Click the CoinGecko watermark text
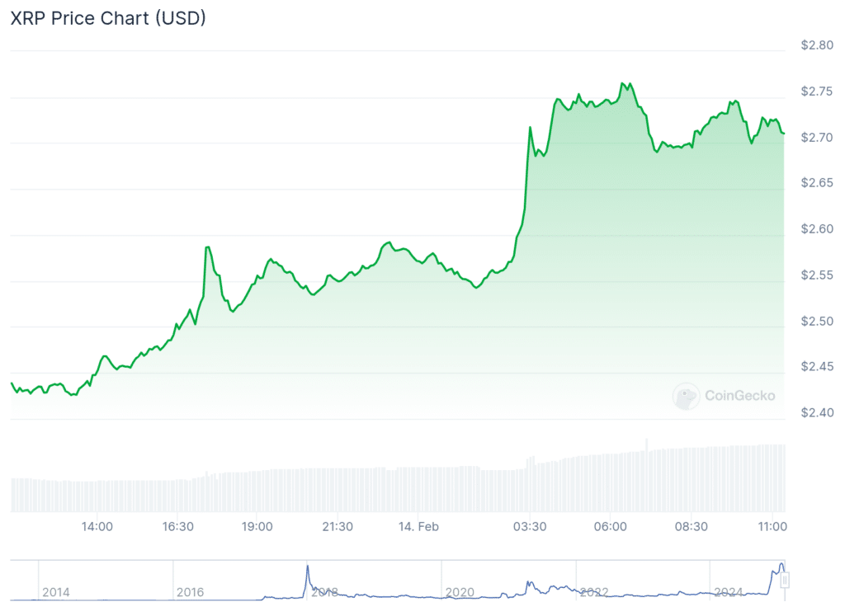845x616 pixels. [x=739, y=396]
